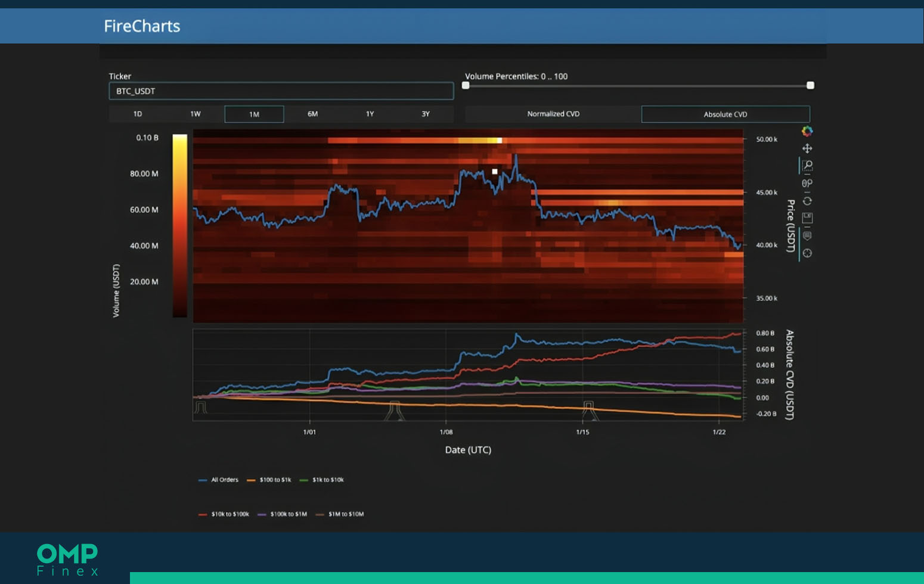Select the Pan tool in chart toolbar
Screen dimensions: 924x584
[807, 148]
